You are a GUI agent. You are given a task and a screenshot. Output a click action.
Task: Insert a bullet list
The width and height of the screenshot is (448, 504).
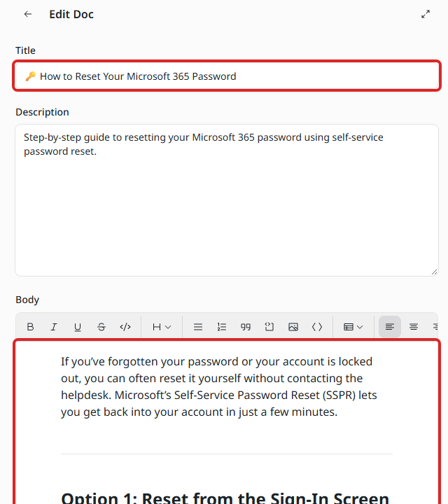click(198, 327)
